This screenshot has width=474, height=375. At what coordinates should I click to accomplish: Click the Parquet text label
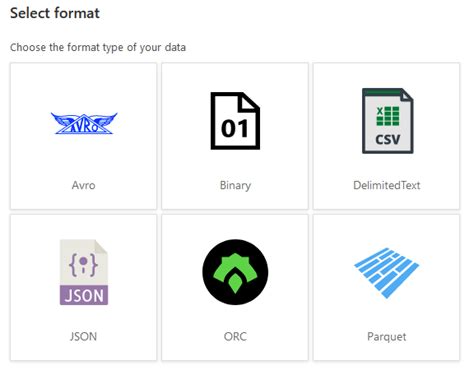(x=387, y=337)
